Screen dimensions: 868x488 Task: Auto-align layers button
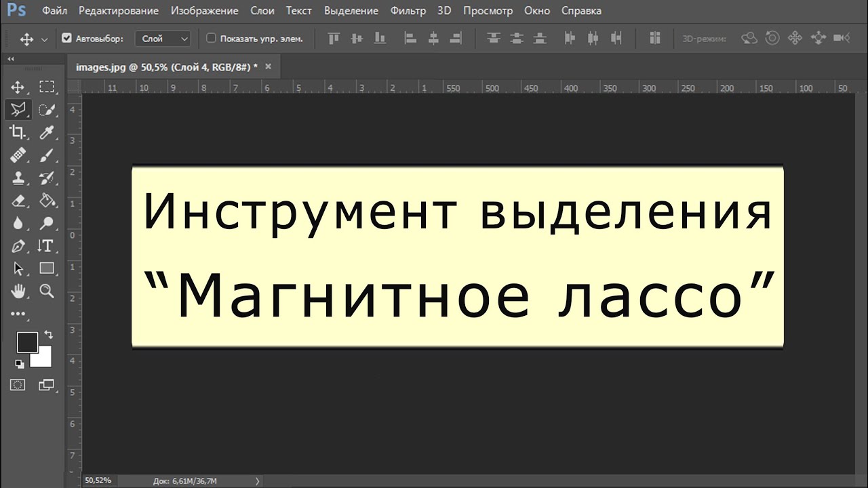[654, 39]
